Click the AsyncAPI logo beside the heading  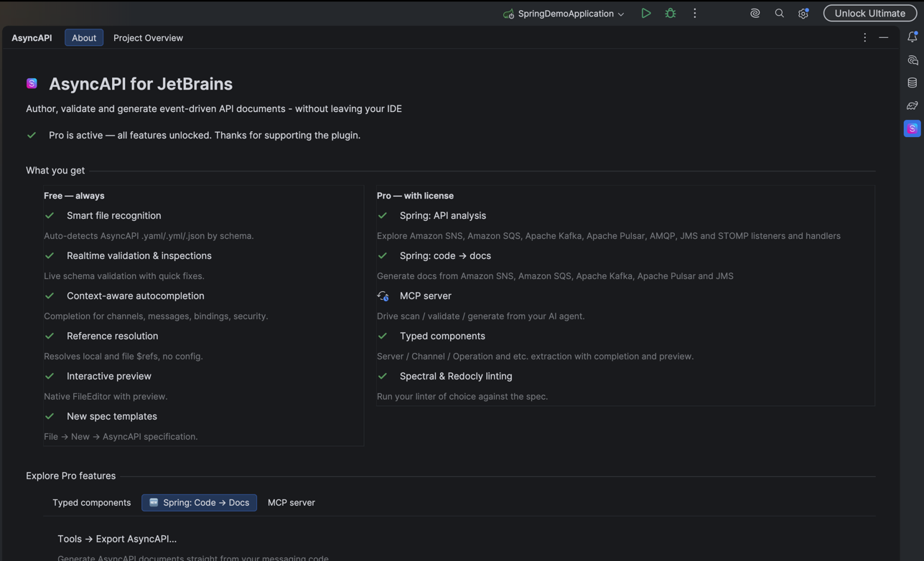tap(32, 84)
